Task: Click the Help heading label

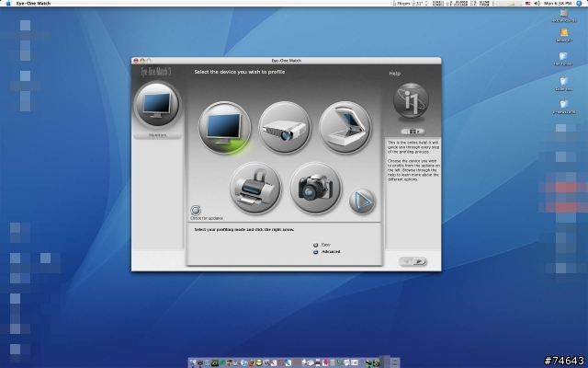Action: coord(394,74)
